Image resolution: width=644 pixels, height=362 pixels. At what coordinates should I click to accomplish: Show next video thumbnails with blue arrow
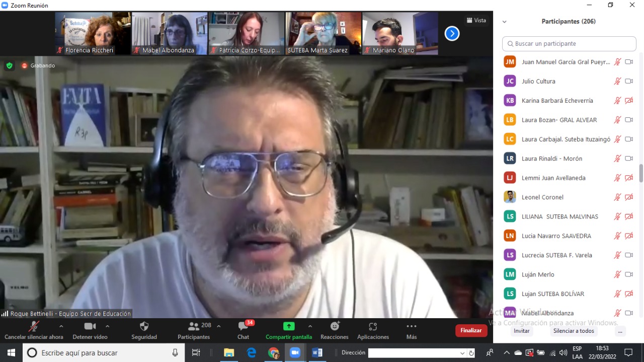(x=452, y=34)
